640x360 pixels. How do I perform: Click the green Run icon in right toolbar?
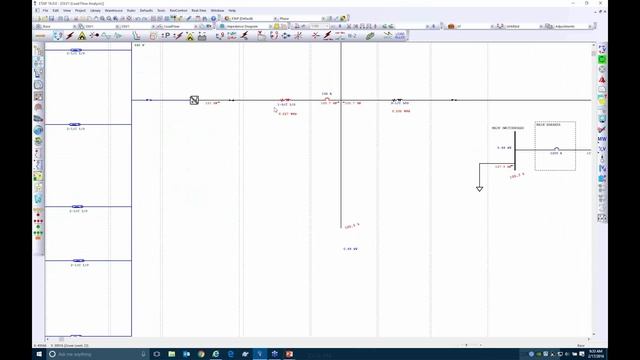tap(602, 60)
